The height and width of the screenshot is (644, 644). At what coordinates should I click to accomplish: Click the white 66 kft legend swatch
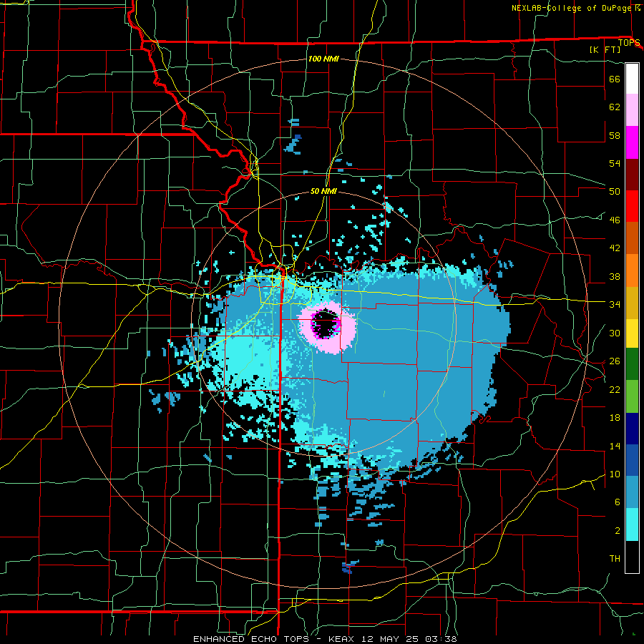pyautogui.click(x=632, y=79)
